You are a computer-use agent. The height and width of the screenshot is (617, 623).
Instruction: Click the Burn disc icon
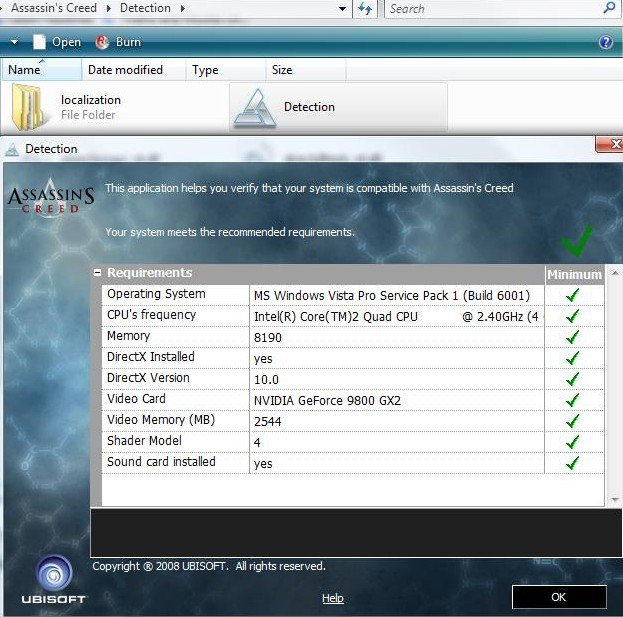coord(102,42)
